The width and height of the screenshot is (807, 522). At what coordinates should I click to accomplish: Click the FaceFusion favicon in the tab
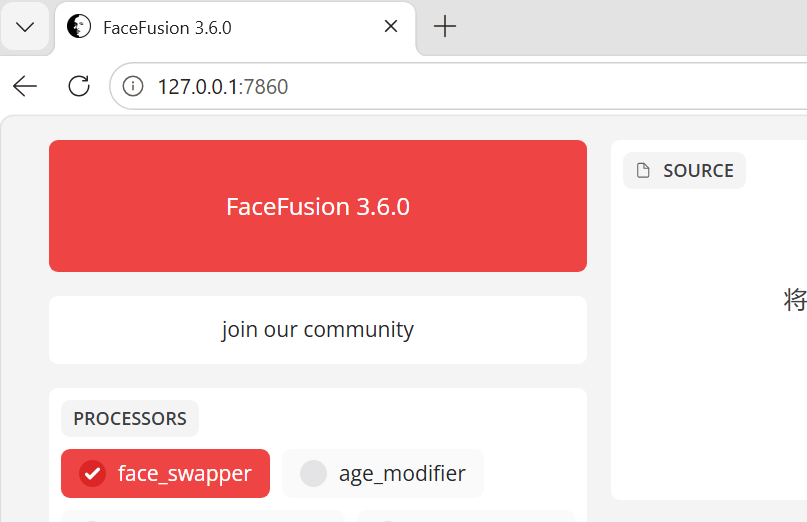pos(79,26)
